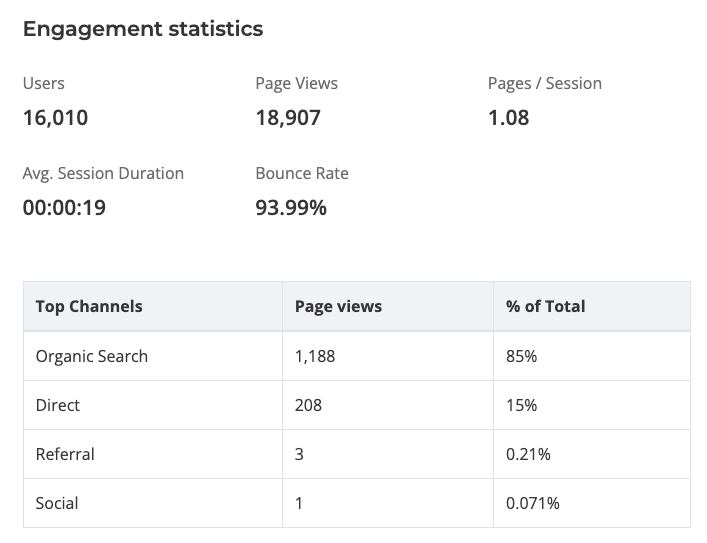
Task: Click the Page views column header
Action: (x=338, y=306)
